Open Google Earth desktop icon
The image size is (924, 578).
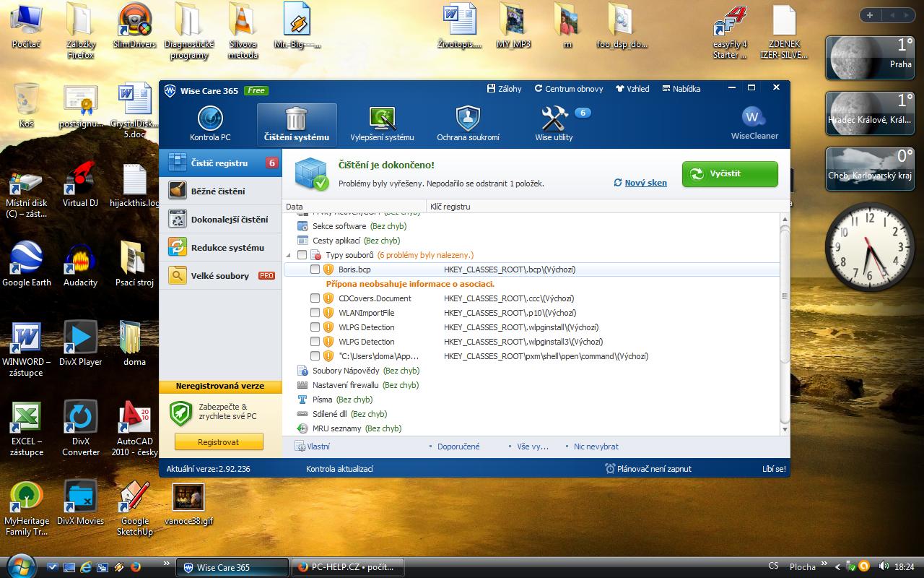[x=27, y=264]
